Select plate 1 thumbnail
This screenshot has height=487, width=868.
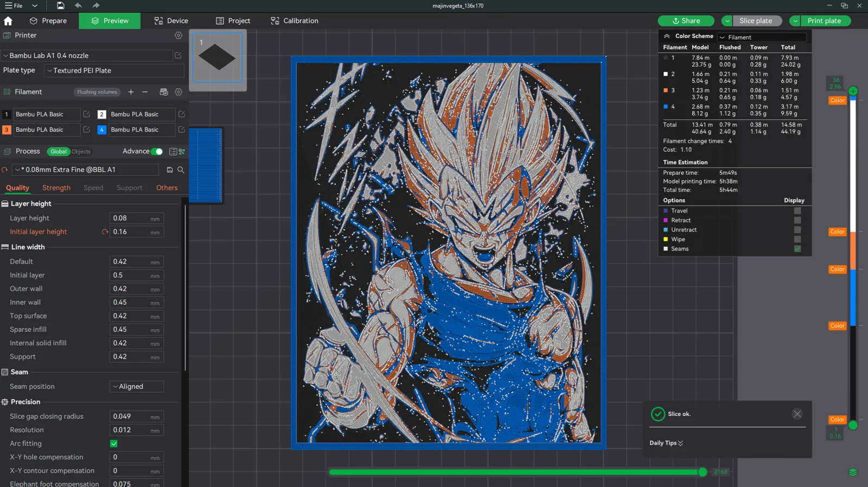point(218,58)
